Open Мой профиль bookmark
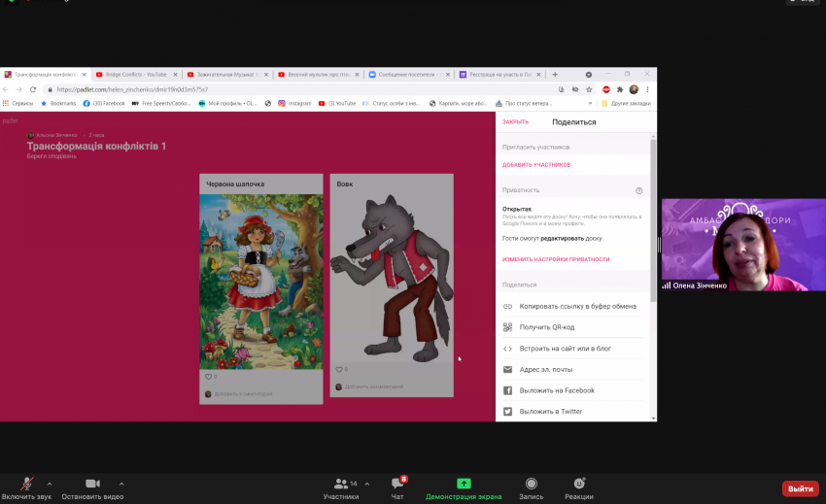Screen dimensions: 826x504 pyautogui.click(x=227, y=103)
